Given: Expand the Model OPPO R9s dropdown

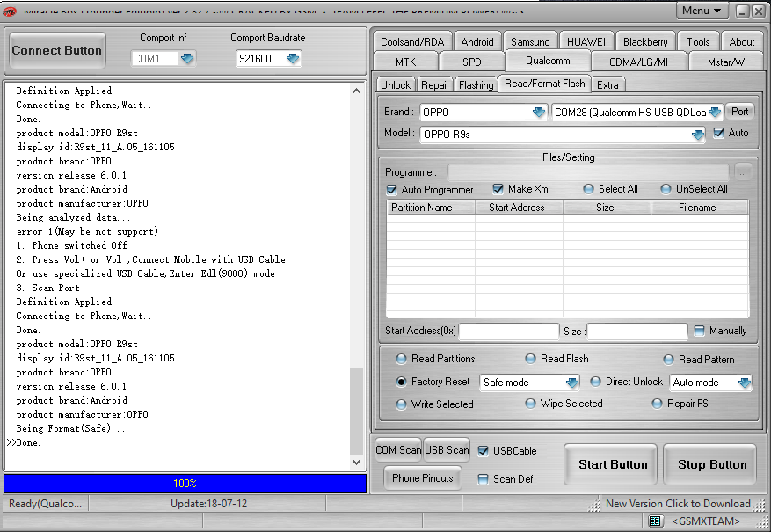Looking at the screenshot, I should [697, 135].
